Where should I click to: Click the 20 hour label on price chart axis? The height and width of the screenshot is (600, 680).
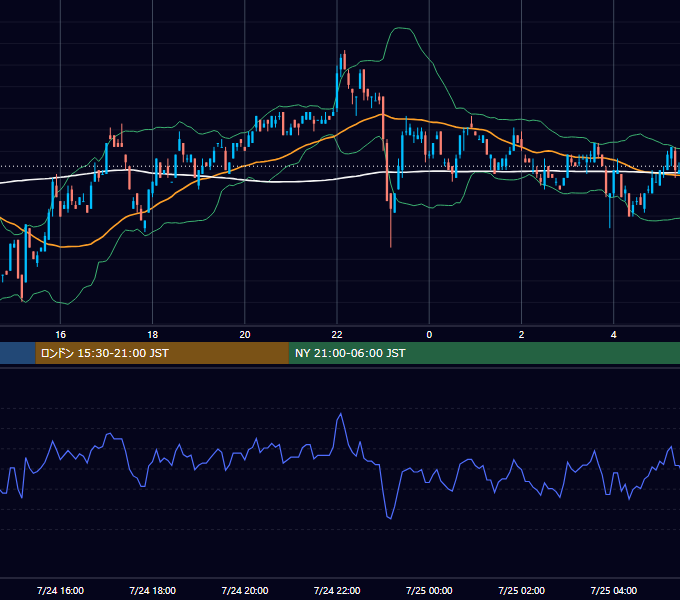[x=245, y=335]
